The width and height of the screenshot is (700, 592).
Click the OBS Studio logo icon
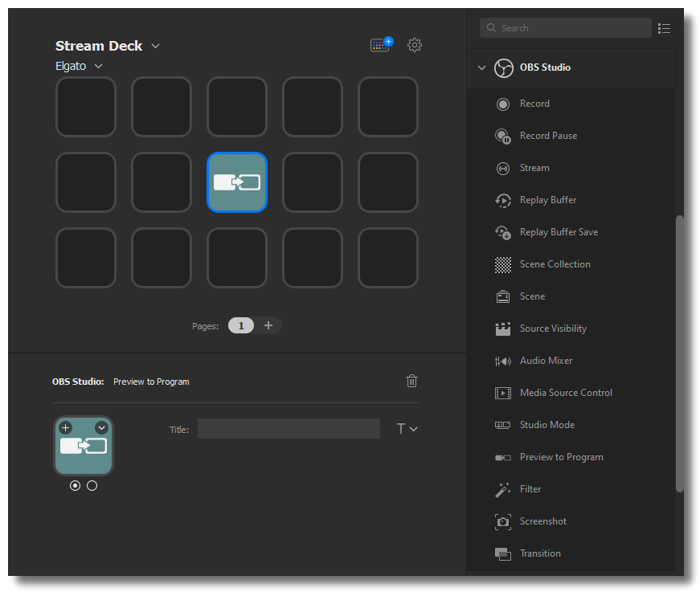504,68
